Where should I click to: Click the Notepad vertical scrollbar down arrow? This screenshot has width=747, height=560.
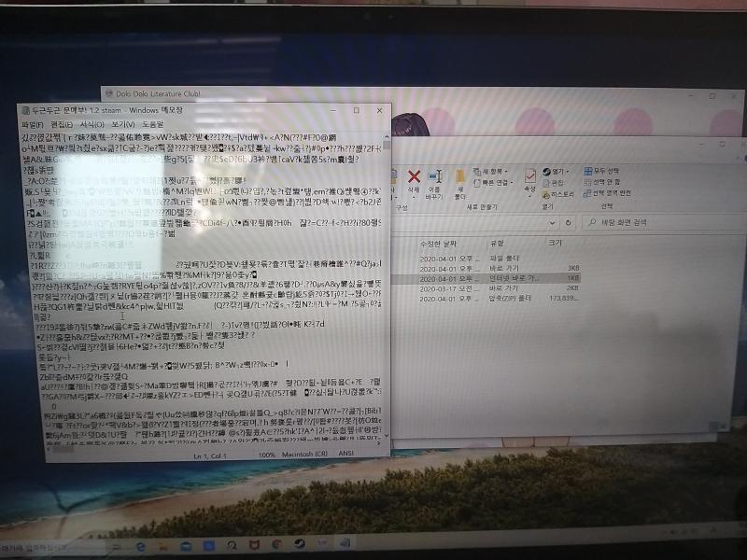(x=386, y=436)
